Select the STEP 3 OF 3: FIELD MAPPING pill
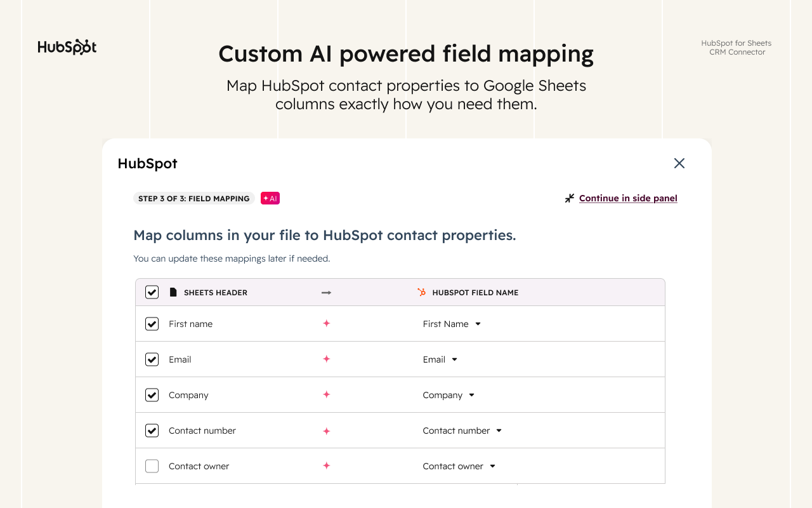Image resolution: width=812 pixels, height=508 pixels. point(193,198)
